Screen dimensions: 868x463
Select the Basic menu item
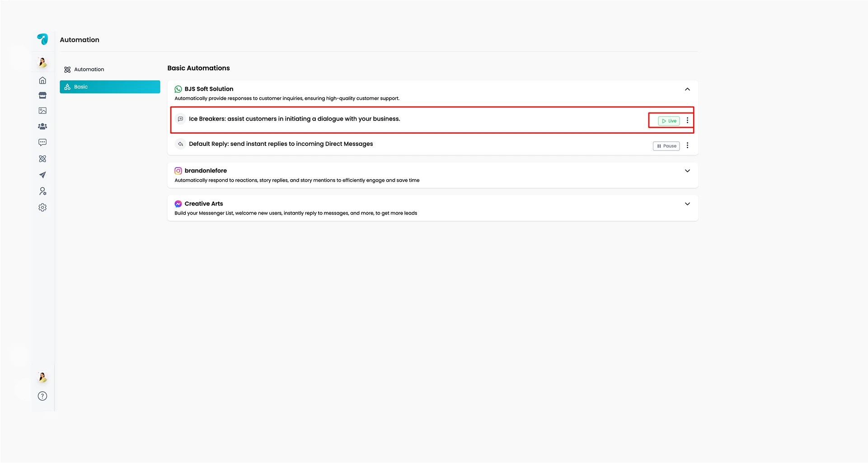[110, 87]
